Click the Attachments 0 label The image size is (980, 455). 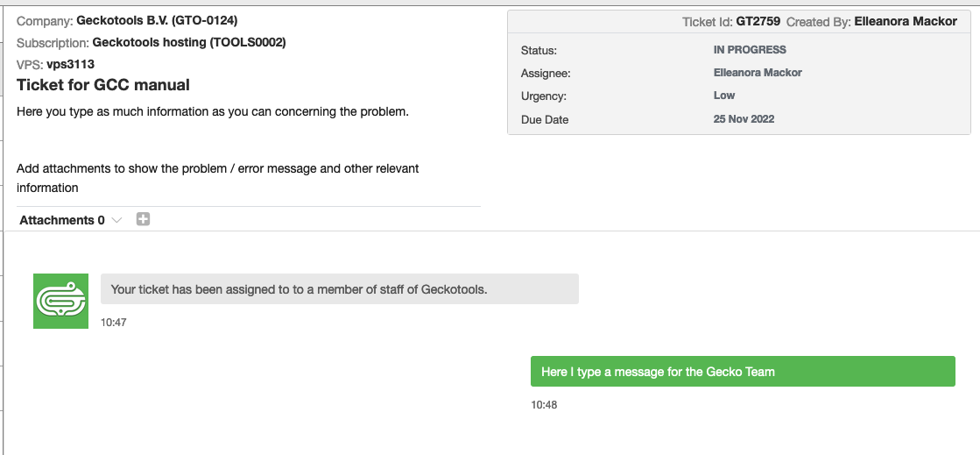(62, 220)
